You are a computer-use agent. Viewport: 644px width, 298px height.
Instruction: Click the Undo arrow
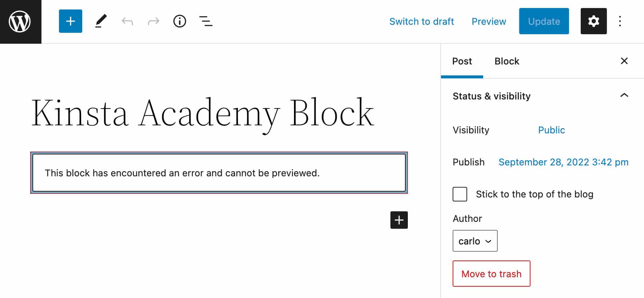tap(127, 21)
